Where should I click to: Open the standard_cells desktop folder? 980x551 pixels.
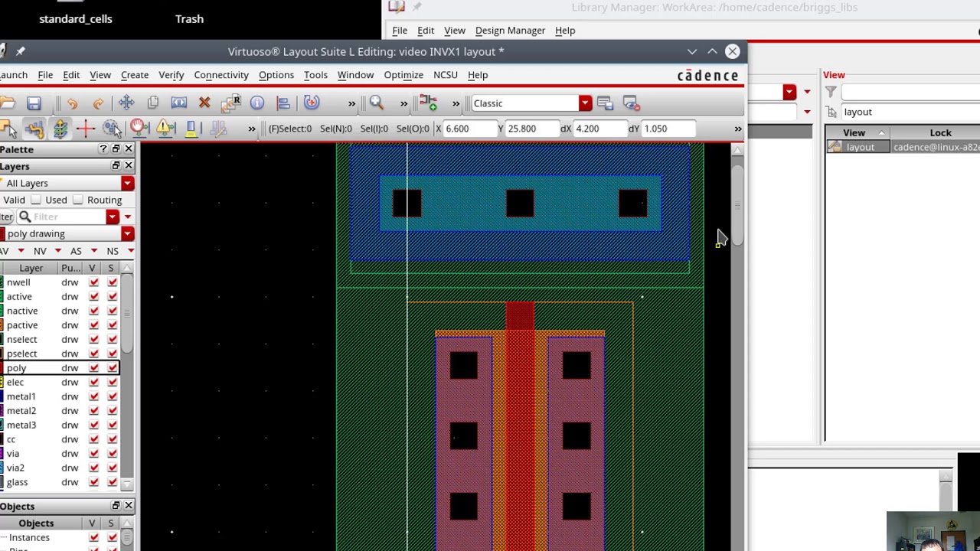point(75,18)
